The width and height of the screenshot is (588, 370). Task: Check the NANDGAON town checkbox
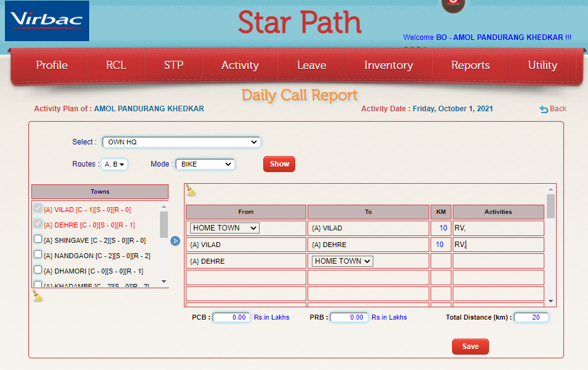tap(38, 254)
